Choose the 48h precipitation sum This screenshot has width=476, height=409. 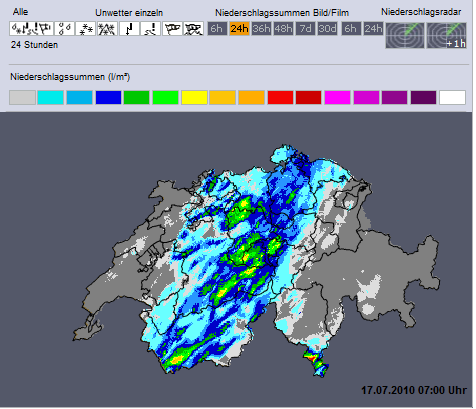point(283,29)
